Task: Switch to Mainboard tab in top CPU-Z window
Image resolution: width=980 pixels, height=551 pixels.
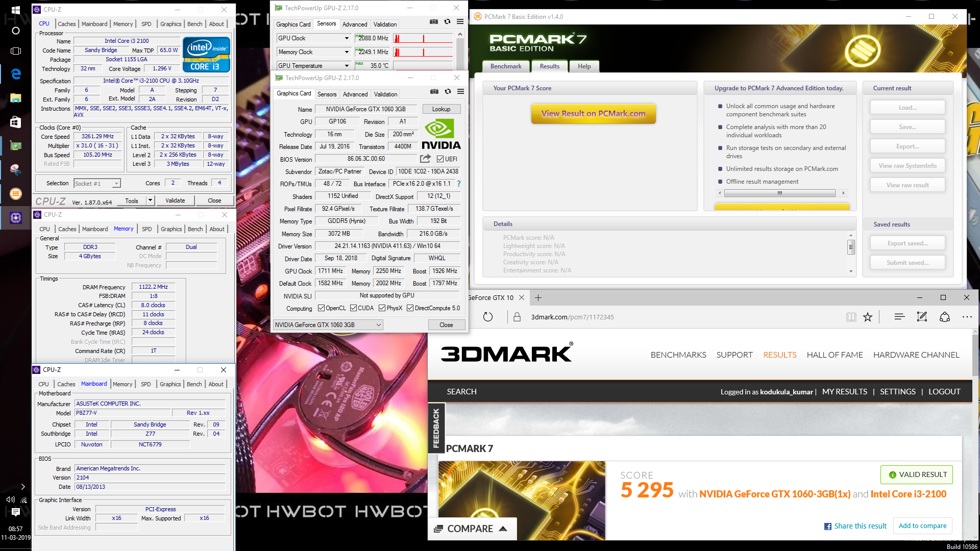Action: [x=94, y=24]
